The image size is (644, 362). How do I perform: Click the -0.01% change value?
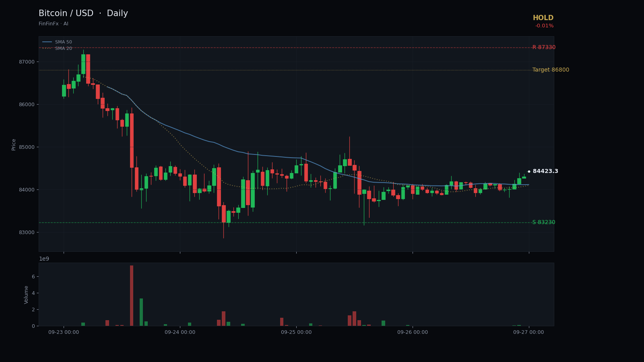click(544, 26)
